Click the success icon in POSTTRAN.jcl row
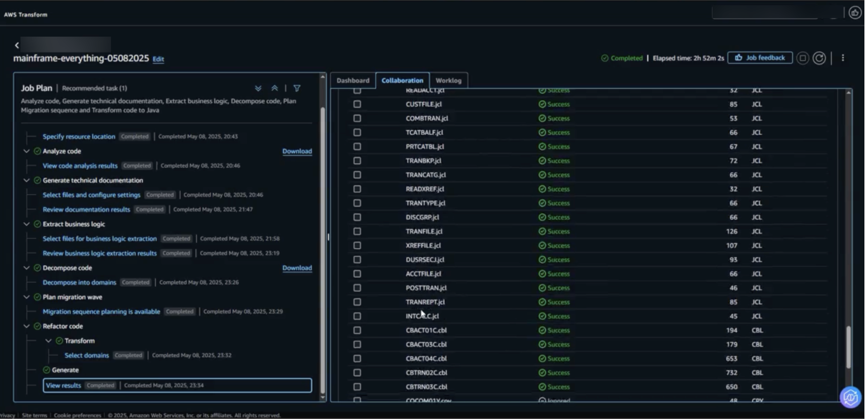This screenshot has height=419, width=868. [542, 288]
